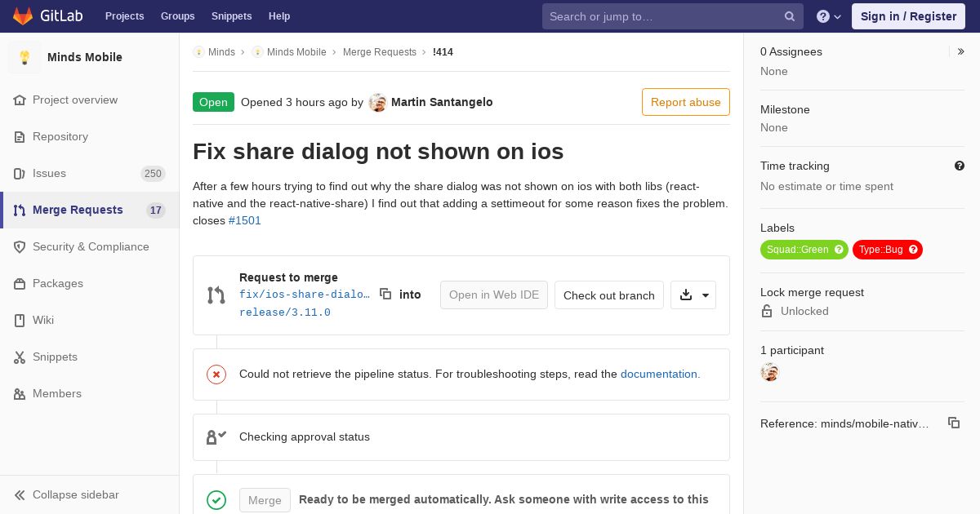This screenshot has width=980, height=514.
Task: Open Members in sidebar
Action: pyautogui.click(x=90, y=393)
